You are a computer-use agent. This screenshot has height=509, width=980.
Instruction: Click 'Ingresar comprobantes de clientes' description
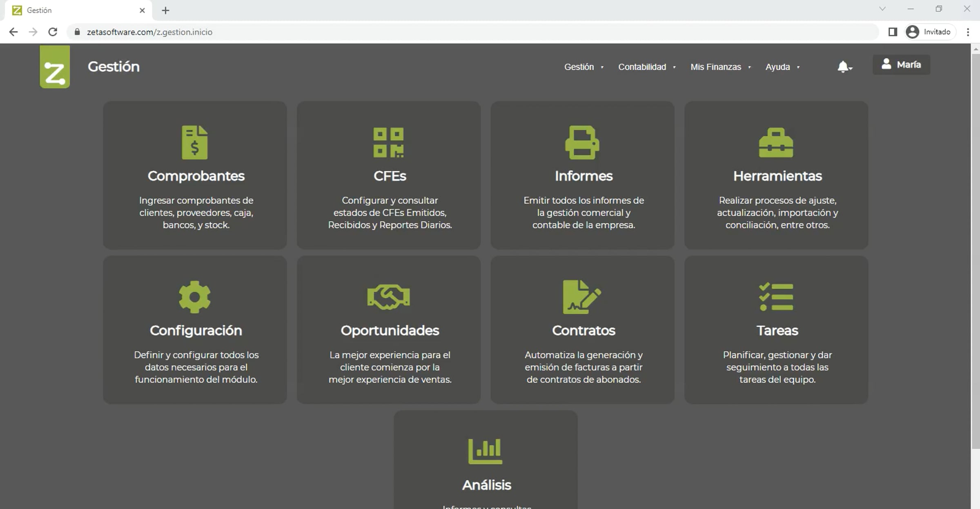point(196,213)
